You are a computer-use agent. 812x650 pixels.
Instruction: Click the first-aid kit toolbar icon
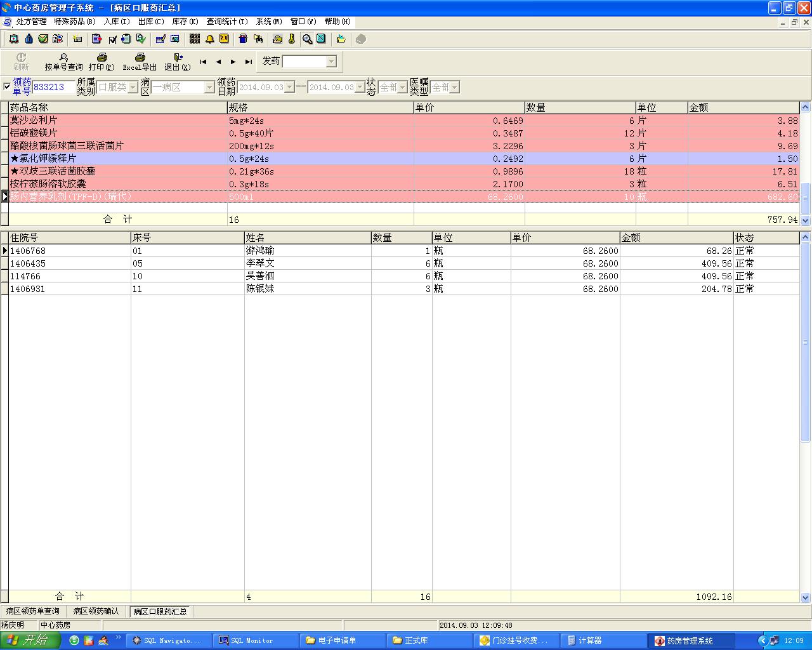tap(14, 39)
